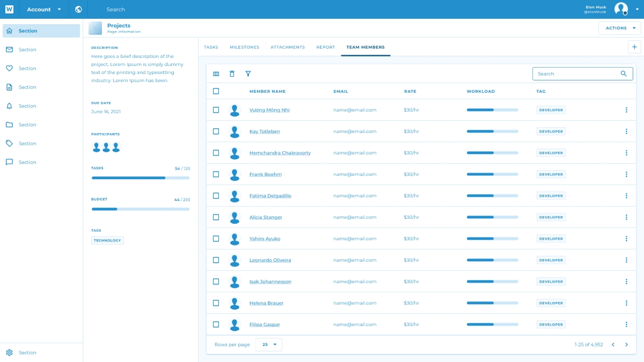The width and height of the screenshot is (644, 362).
Task: Select the checkbox next to Helena Brauer
Action: 216,303
